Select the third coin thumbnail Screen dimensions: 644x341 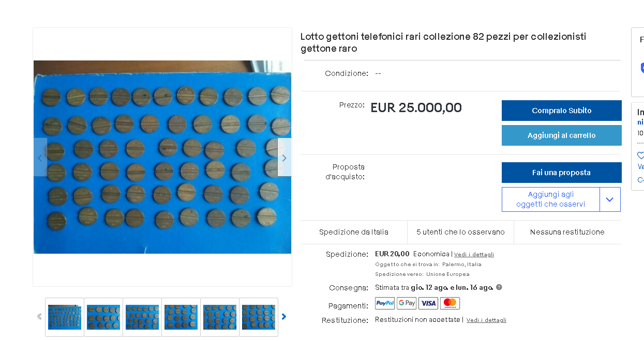142,317
